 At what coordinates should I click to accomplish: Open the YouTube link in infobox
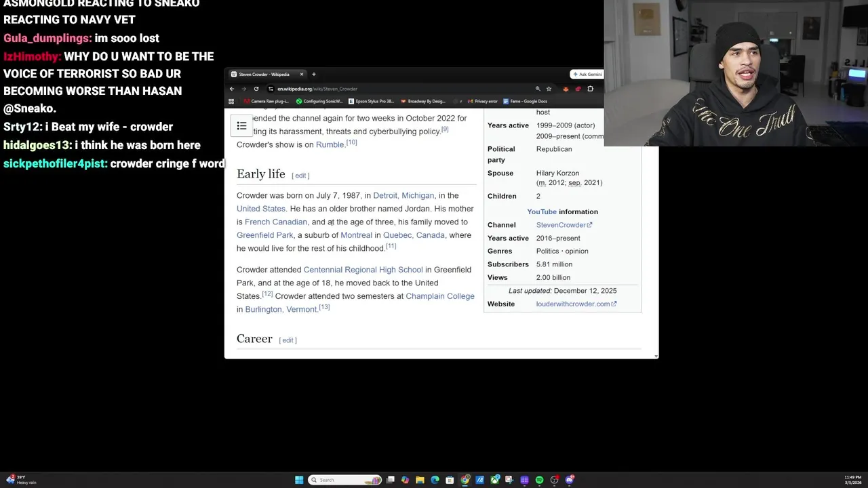coord(542,211)
